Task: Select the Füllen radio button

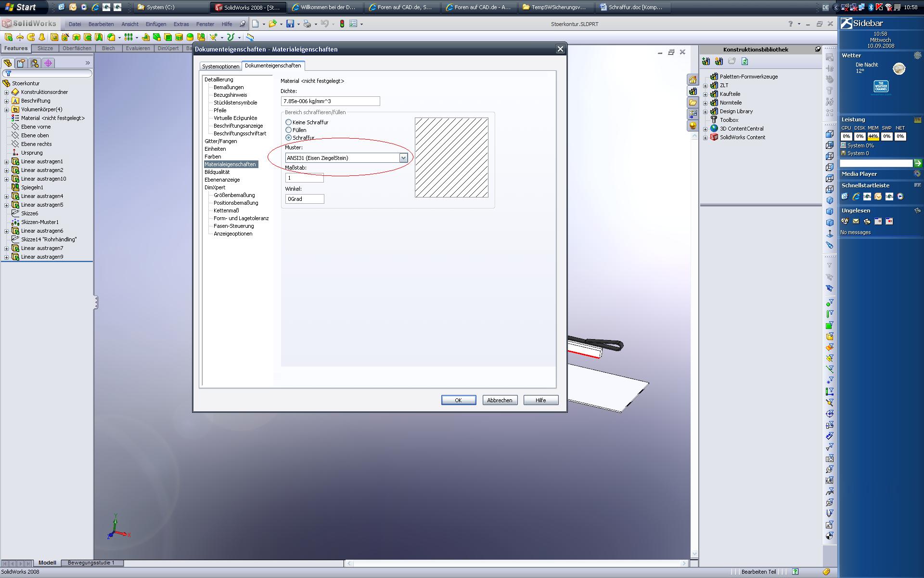Action: click(289, 130)
